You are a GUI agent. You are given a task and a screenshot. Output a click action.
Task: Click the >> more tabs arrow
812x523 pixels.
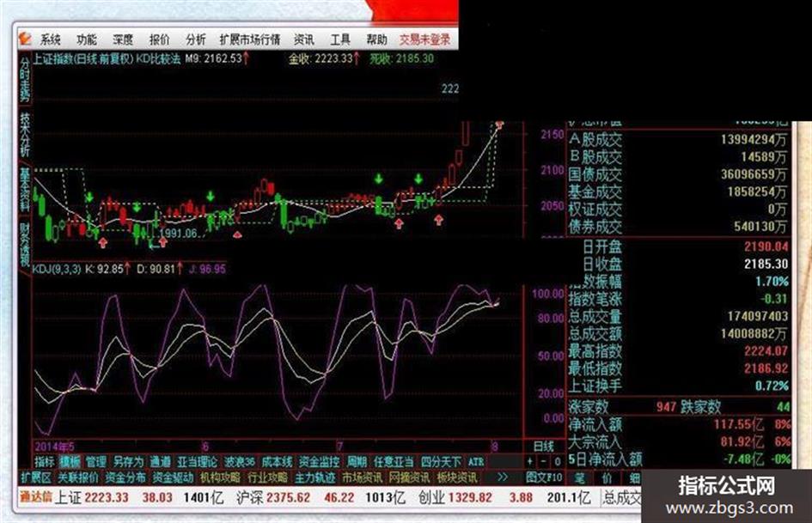[x=503, y=477]
